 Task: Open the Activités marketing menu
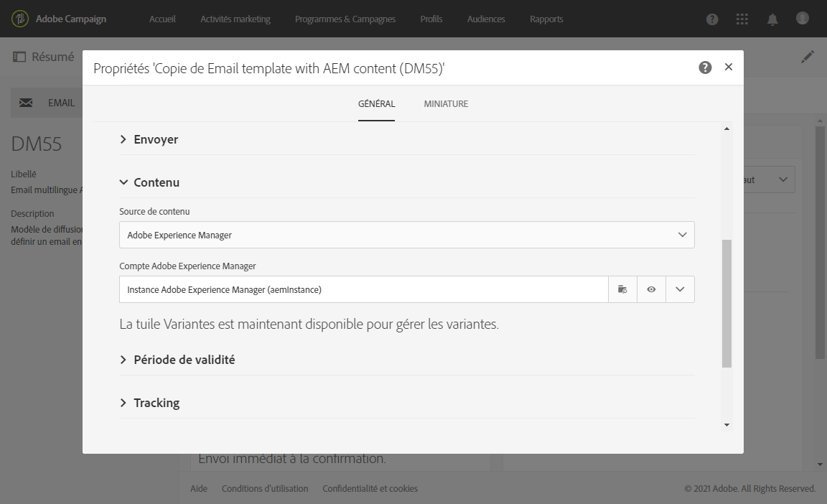tap(235, 19)
